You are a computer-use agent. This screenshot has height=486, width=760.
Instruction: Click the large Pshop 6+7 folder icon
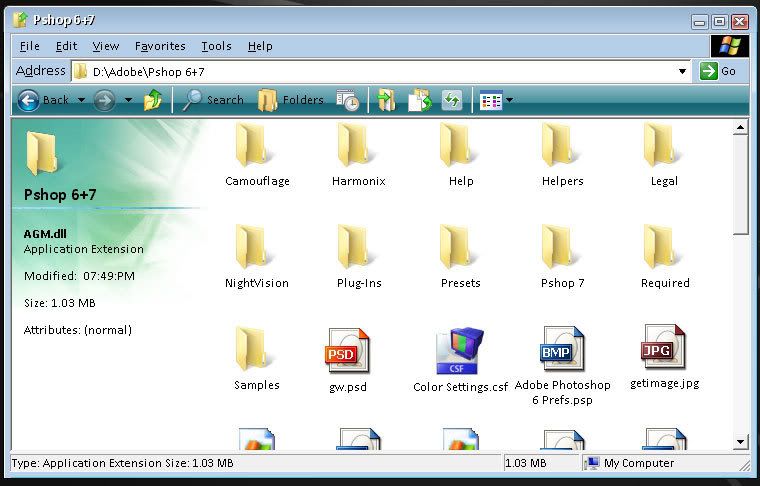click(x=41, y=153)
